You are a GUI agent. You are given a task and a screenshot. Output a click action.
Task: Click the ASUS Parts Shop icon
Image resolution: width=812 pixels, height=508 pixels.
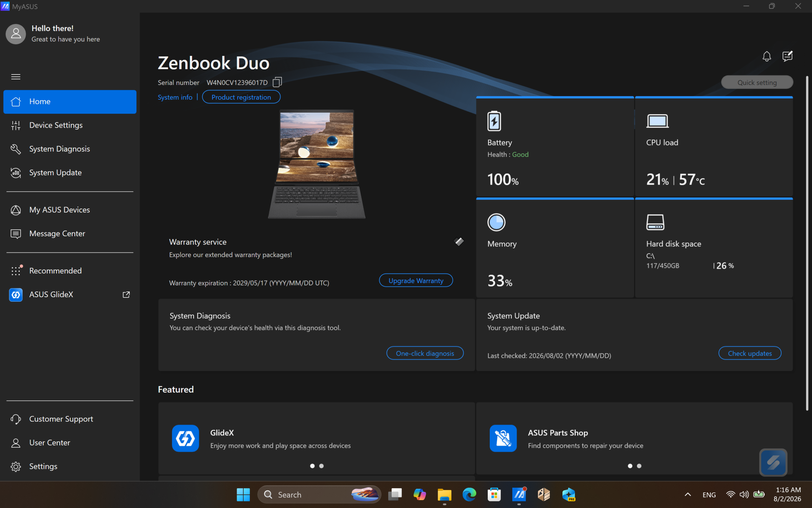[503, 438]
